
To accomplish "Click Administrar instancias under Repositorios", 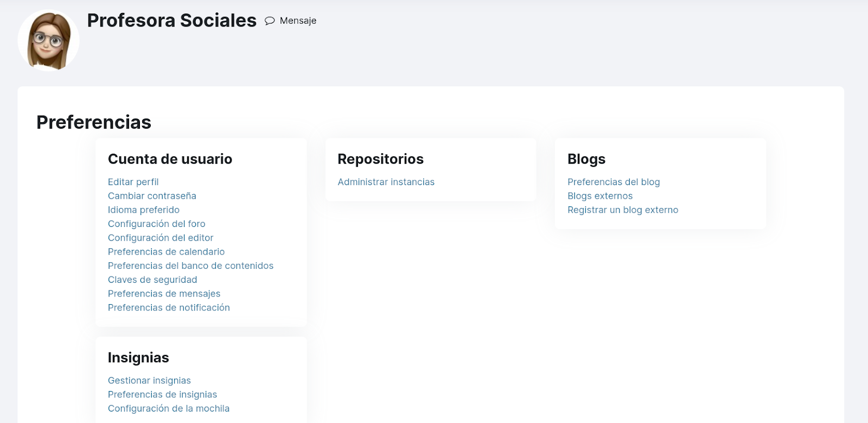I will pyautogui.click(x=386, y=182).
